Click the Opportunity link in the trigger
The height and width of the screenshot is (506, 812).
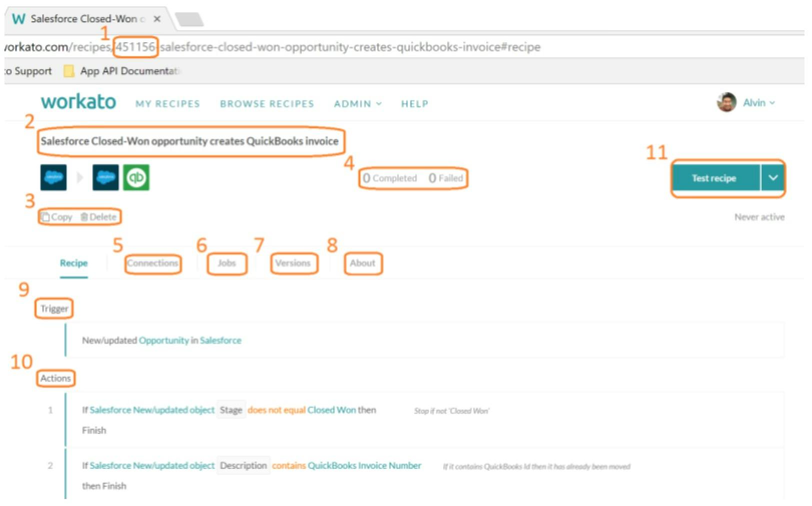tap(163, 340)
